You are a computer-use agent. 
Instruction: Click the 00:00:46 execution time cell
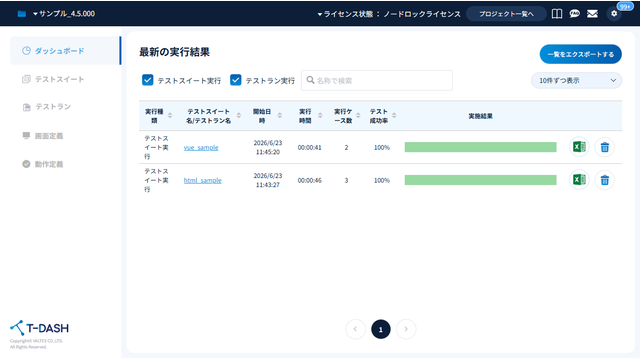coord(309,180)
